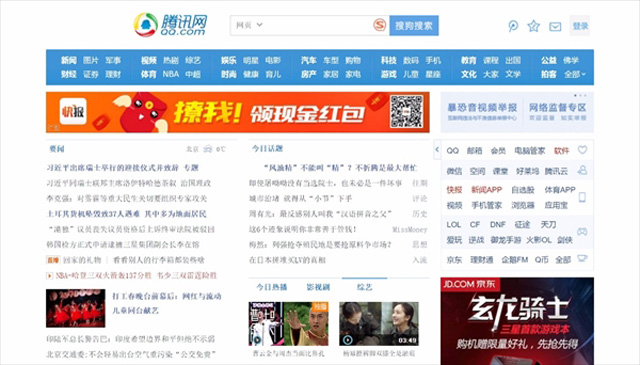Open the 电脑管家 link
640x365 pixels.
click(x=530, y=151)
